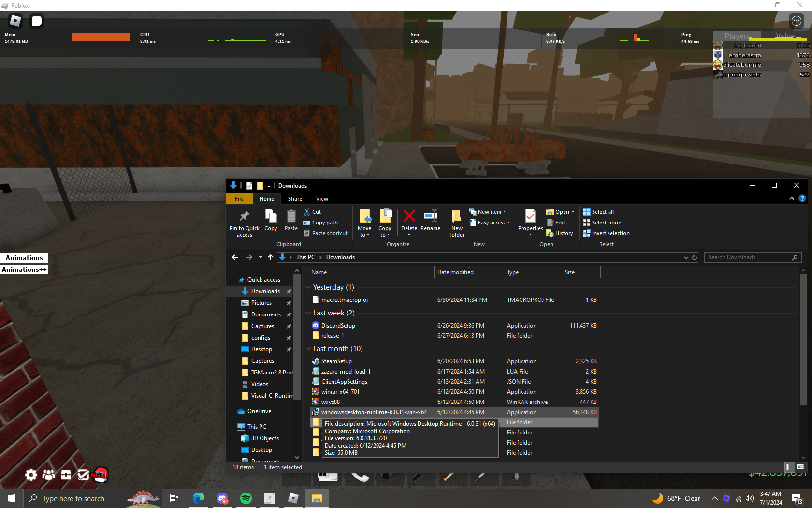Open the Roblox menu icon

pos(15,21)
